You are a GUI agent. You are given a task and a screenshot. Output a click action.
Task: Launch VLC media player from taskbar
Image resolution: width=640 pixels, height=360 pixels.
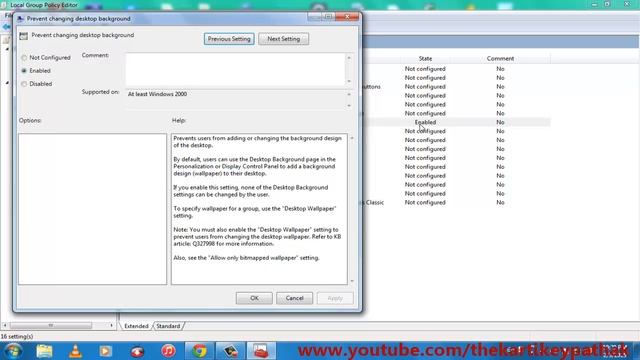click(75, 351)
